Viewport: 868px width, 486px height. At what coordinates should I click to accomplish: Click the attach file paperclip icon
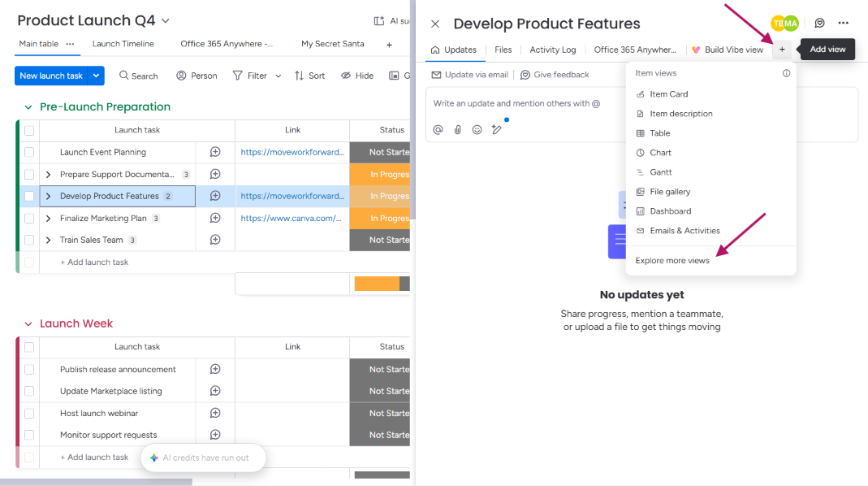[458, 130]
